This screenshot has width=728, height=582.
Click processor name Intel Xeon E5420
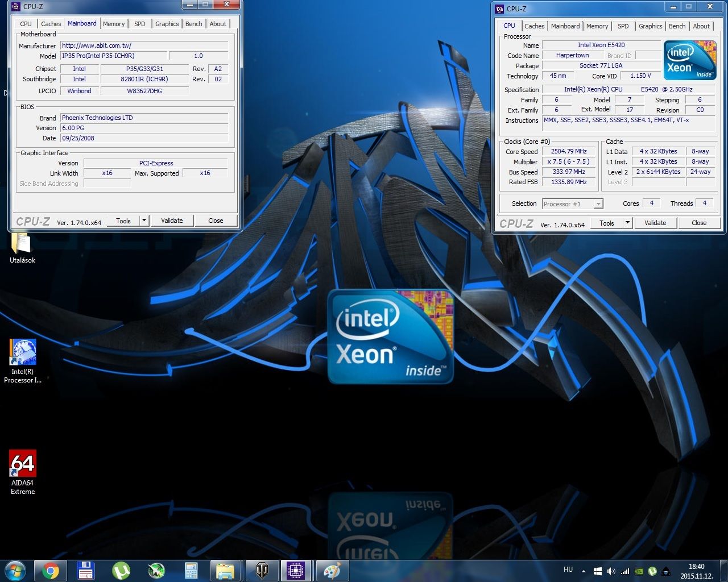[x=601, y=45]
